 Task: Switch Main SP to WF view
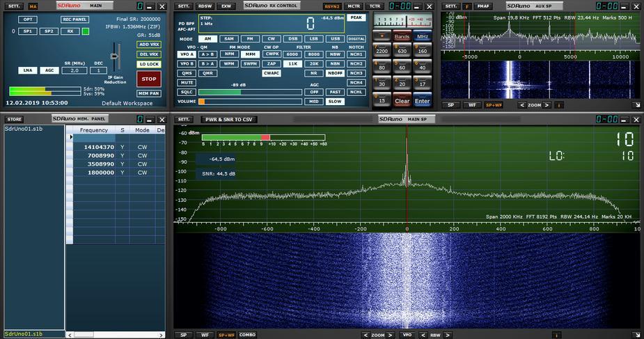tap(205, 335)
